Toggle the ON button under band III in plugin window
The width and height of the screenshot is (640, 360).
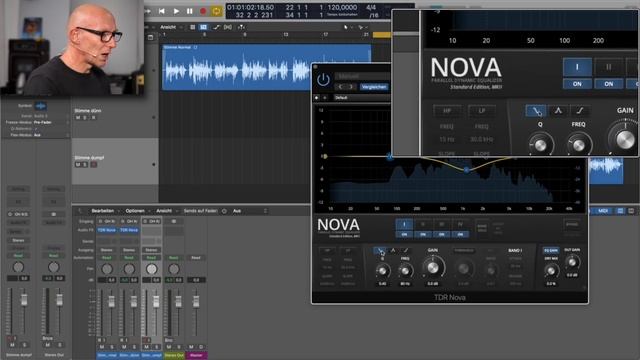point(441,235)
